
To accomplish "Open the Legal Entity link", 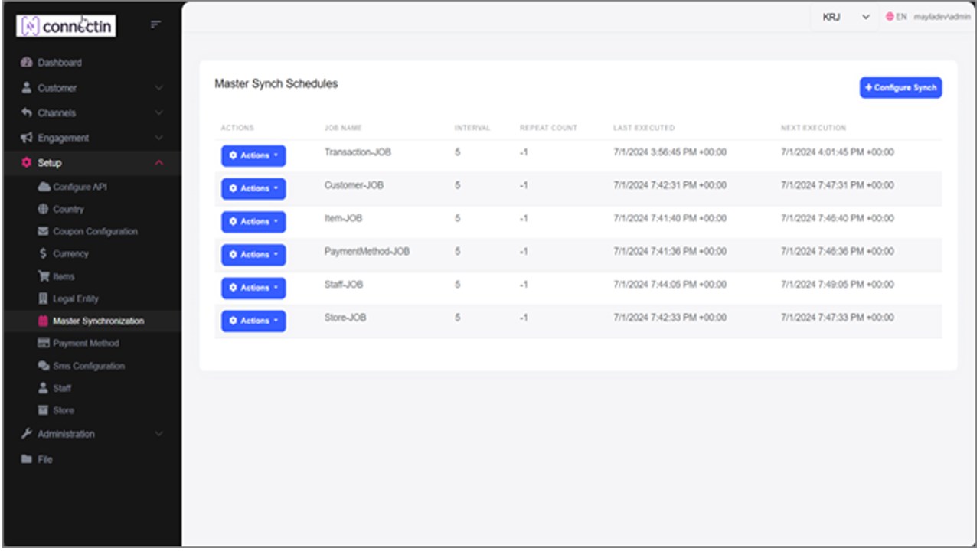I will (x=75, y=298).
